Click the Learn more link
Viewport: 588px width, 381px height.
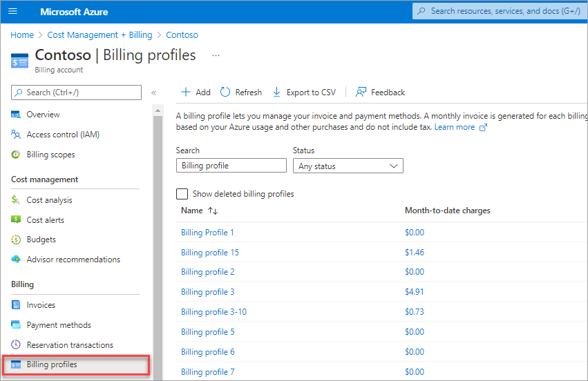point(455,128)
